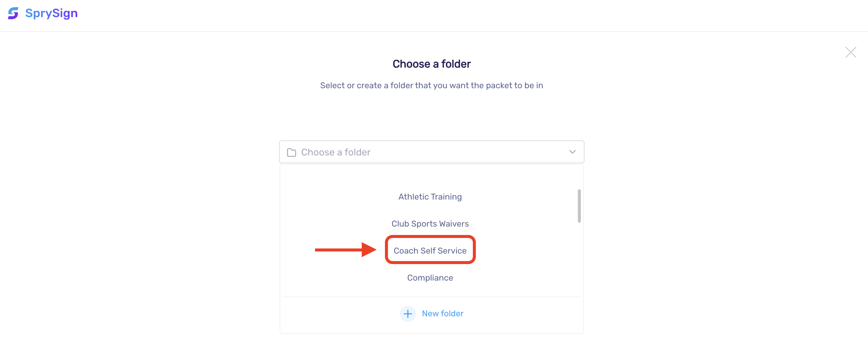
Task: Choose the Coach Self Service folder
Action: click(430, 251)
